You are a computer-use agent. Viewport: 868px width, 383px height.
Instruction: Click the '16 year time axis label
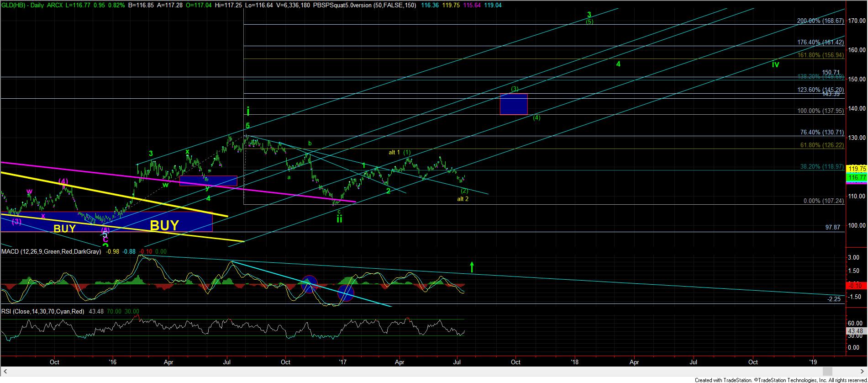[113, 362]
